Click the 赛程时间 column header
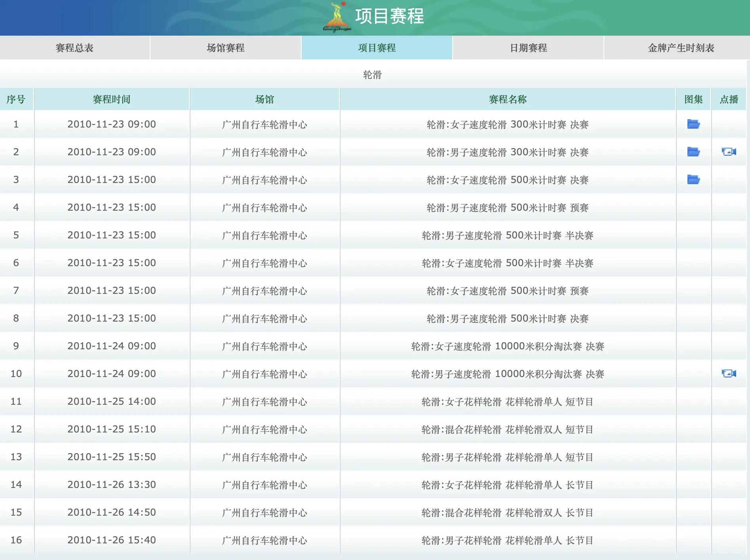This screenshot has width=750, height=560. click(x=112, y=99)
